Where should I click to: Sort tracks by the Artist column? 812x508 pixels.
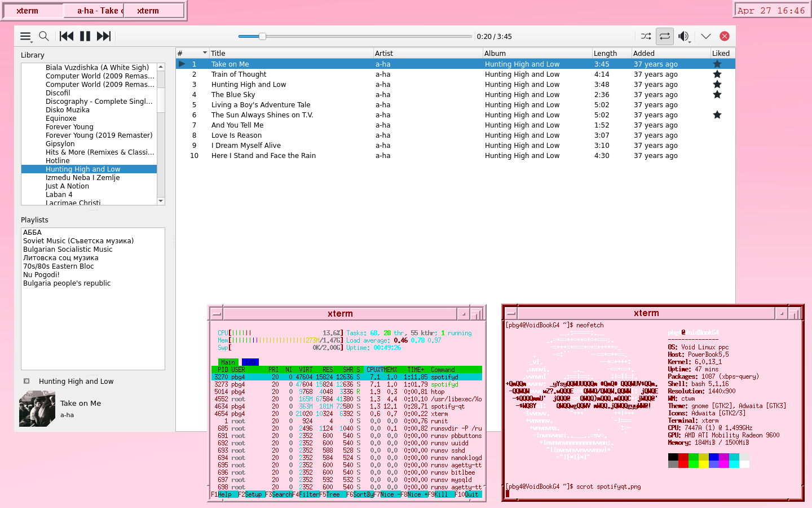pos(428,53)
